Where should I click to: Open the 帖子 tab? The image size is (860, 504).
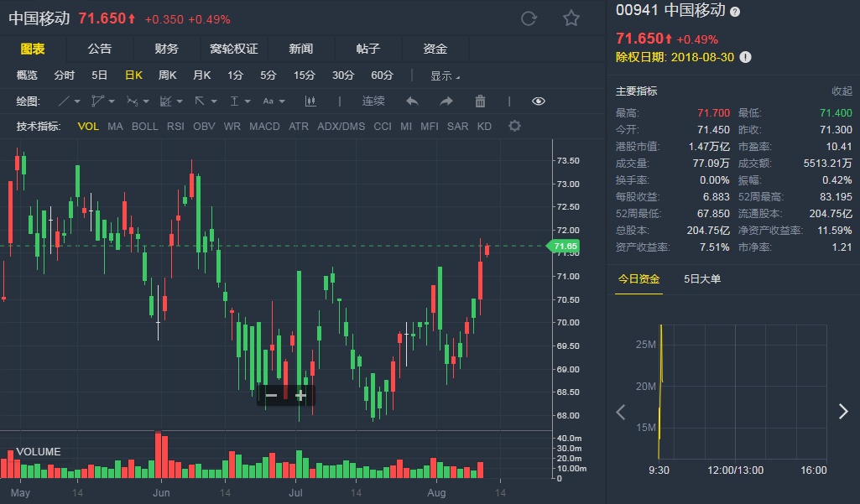pyautogui.click(x=367, y=49)
